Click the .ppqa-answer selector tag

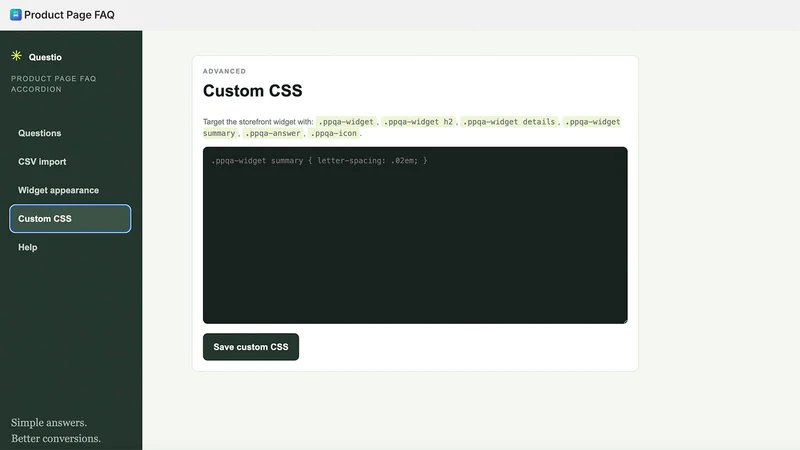point(272,133)
